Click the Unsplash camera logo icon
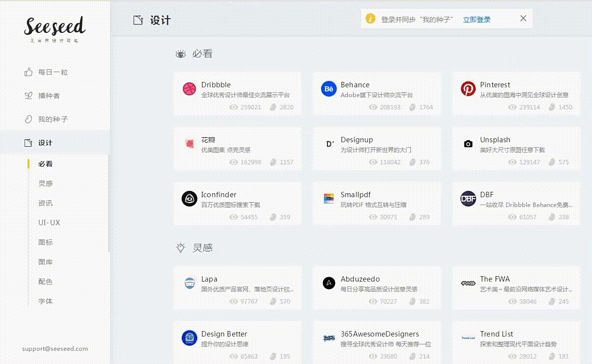Image resolution: width=592 pixels, height=364 pixels. [x=468, y=144]
